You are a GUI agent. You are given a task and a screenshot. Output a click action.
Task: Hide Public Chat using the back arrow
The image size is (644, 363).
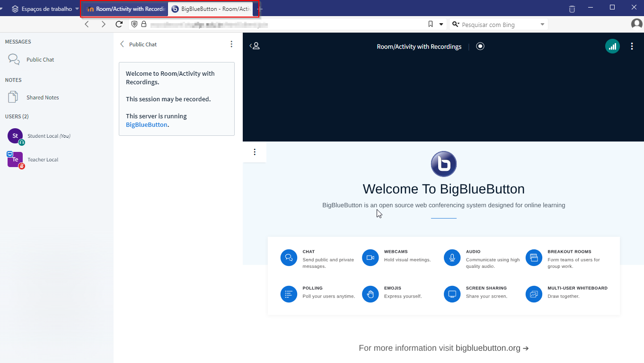[122, 44]
